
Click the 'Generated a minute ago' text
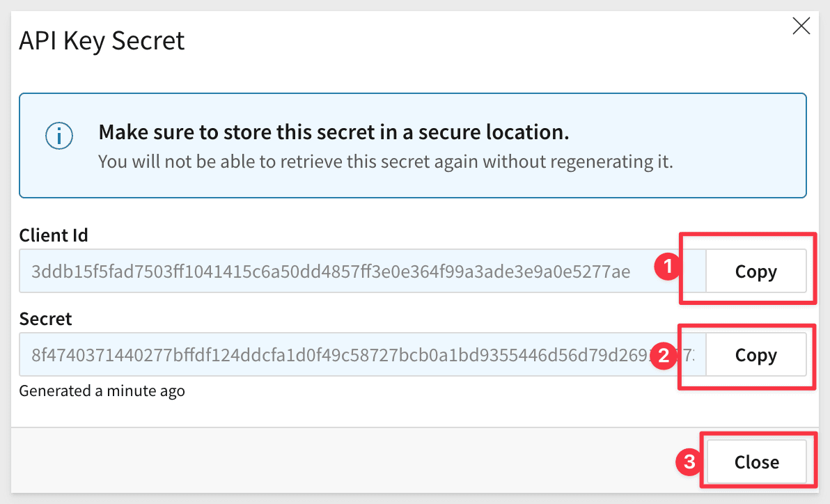[x=102, y=391]
